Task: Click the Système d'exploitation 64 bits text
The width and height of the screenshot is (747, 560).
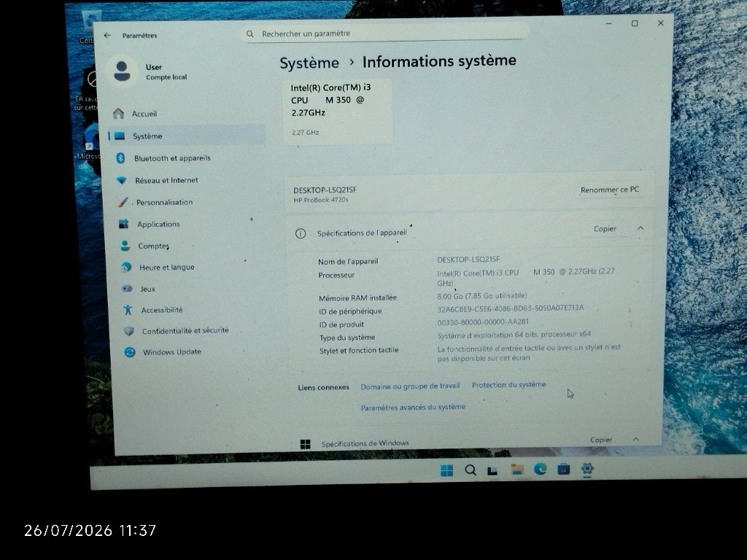Action: (514, 335)
